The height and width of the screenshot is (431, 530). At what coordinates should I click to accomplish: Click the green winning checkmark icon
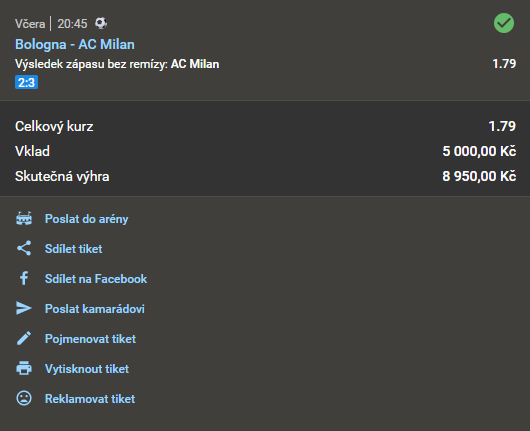click(x=504, y=23)
